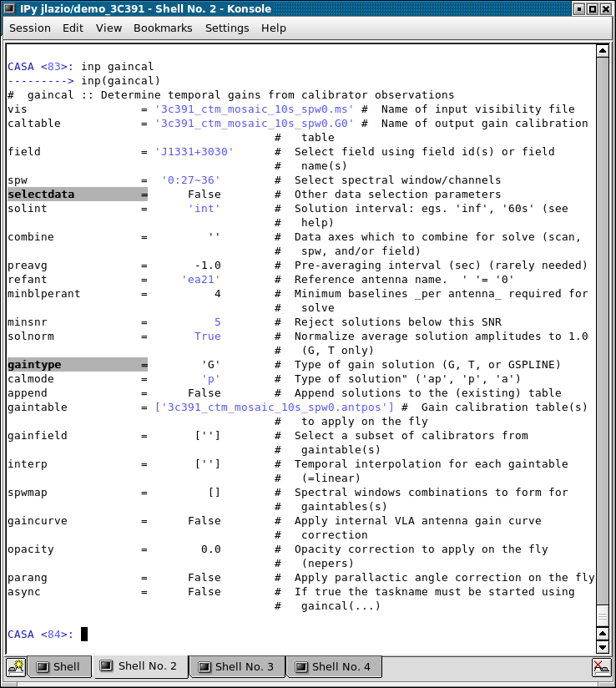
Task: Switch to the Shell No. 4 tab
Action: (x=334, y=667)
